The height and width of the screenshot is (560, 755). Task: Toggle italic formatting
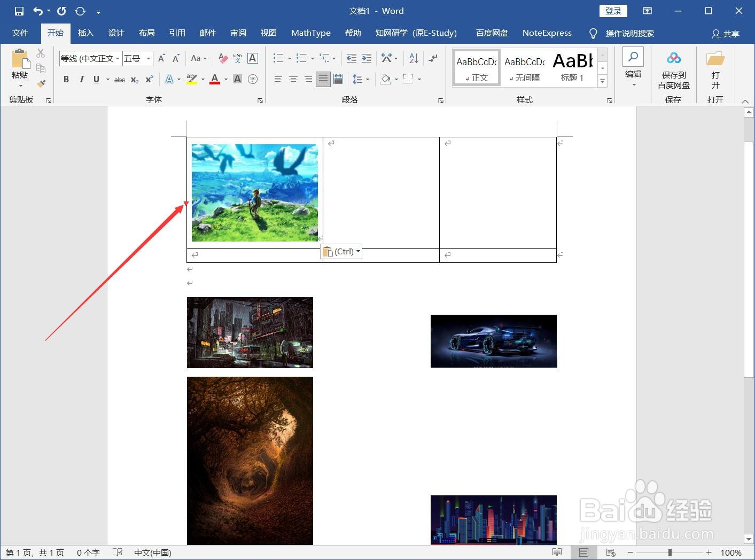click(x=81, y=80)
